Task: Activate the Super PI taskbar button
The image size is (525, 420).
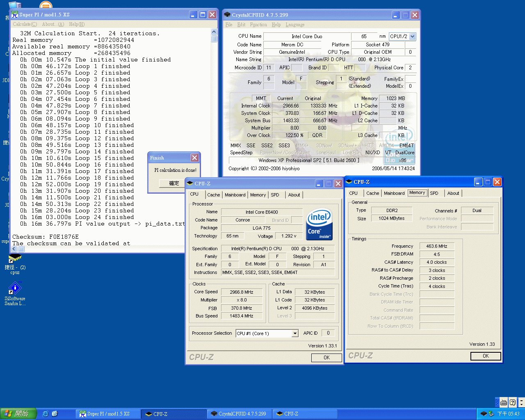Action: 107,414
